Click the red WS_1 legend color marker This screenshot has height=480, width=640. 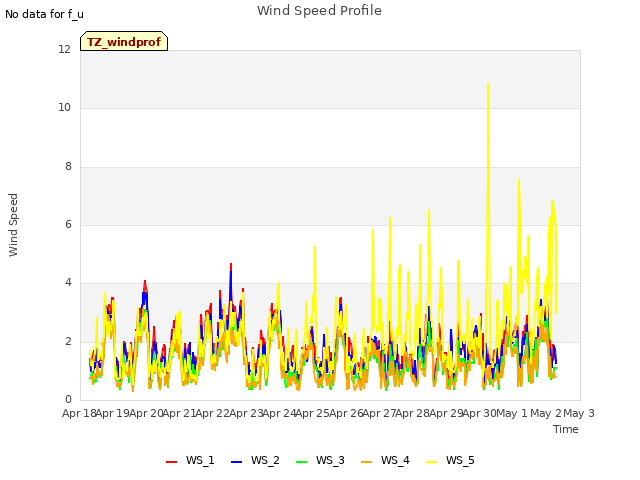(x=171, y=462)
